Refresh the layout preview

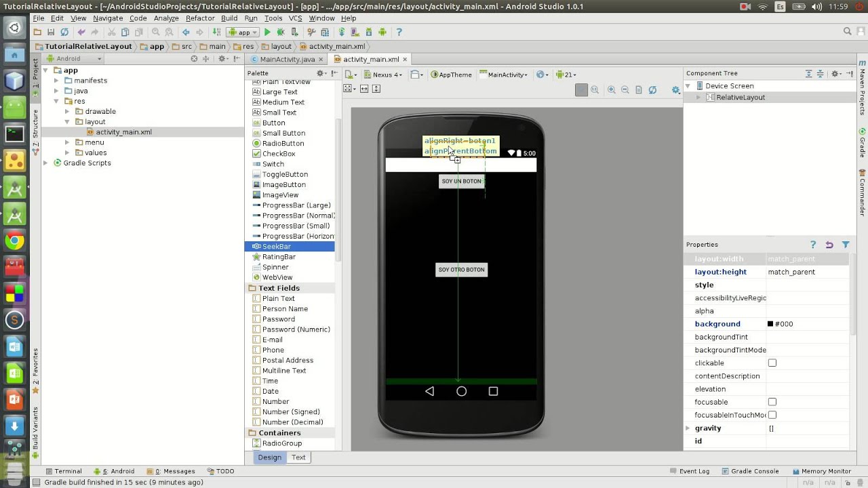pyautogui.click(x=652, y=89)
